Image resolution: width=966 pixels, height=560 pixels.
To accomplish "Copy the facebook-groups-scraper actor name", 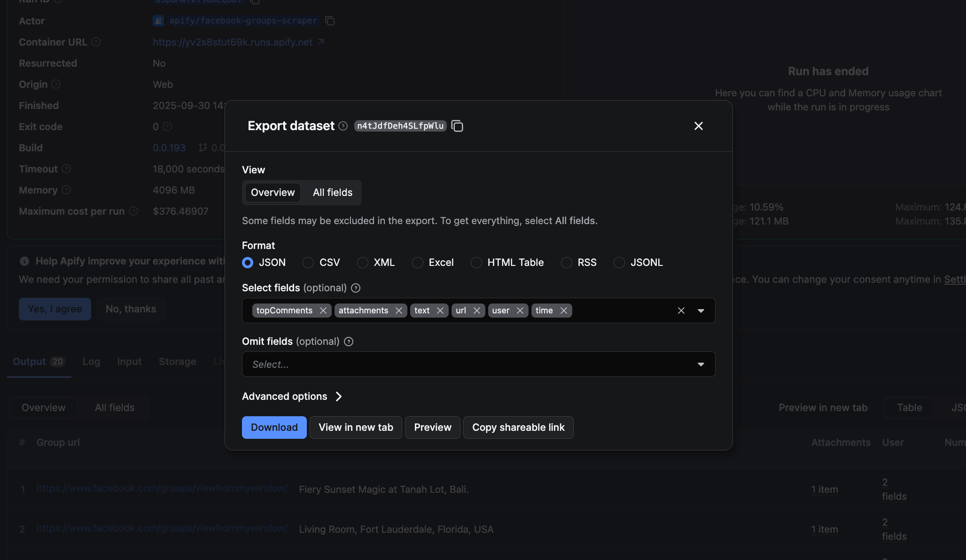I will 330,21.
